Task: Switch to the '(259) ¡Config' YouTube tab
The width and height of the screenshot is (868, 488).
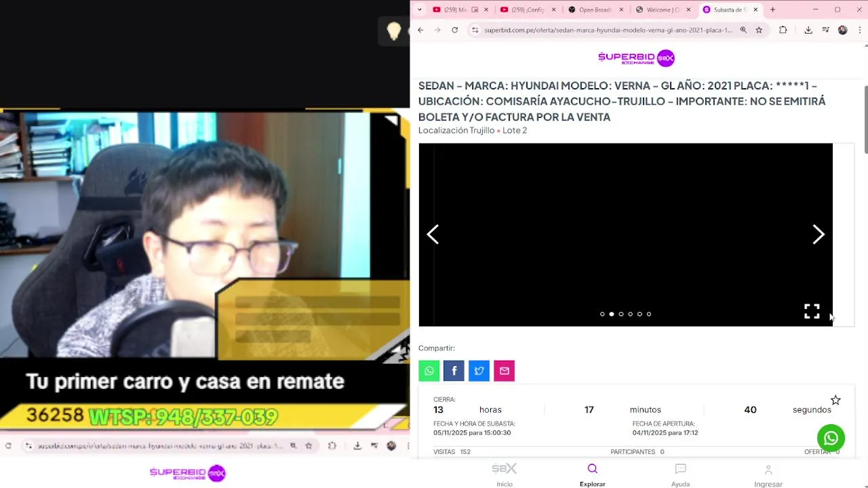Action: point(528,9)
